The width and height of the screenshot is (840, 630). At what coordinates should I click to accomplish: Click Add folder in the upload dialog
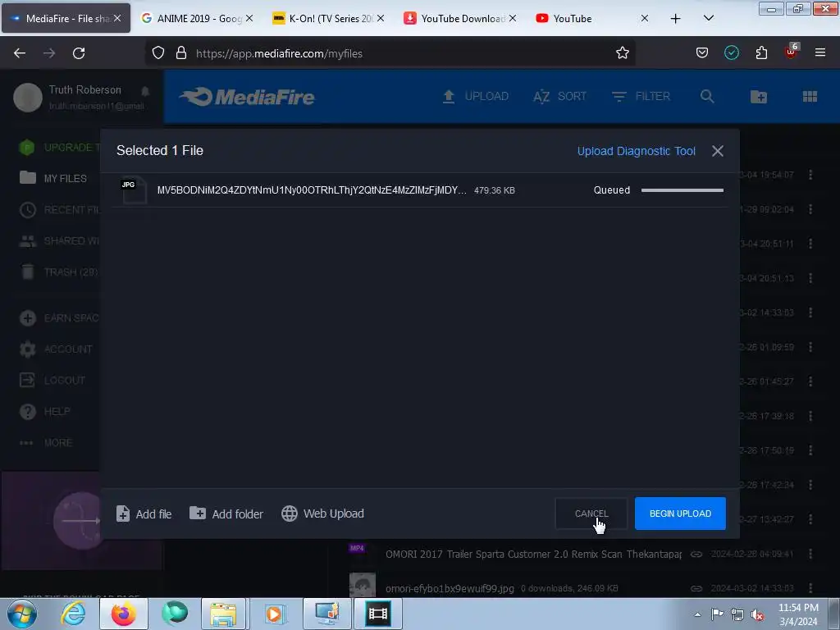click(226, 514)
